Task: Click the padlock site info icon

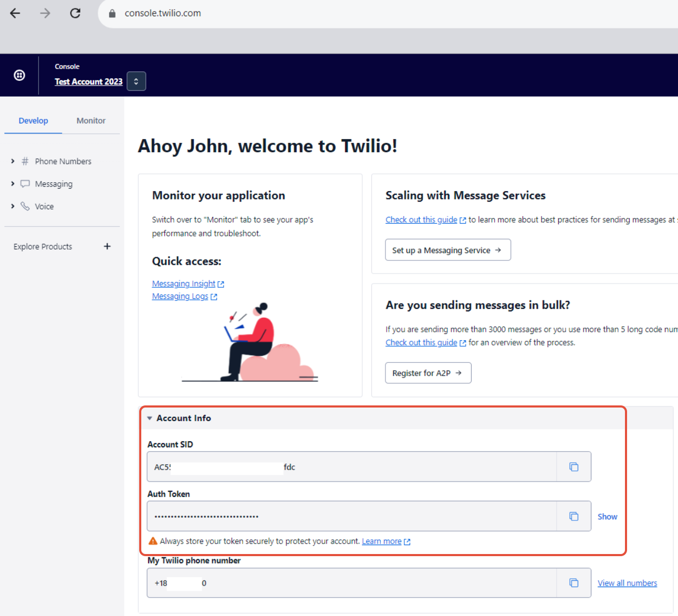Action: coord(112,14)
